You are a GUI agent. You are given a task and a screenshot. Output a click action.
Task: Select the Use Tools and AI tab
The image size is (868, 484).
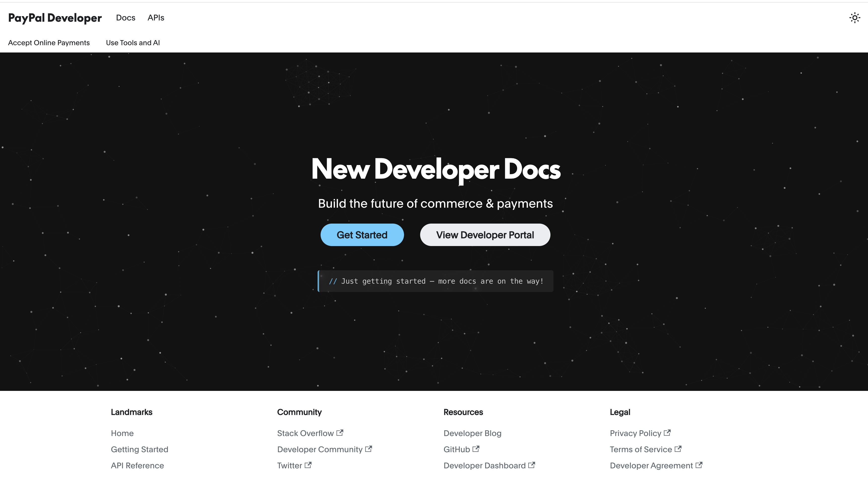(x=133, y=43)
